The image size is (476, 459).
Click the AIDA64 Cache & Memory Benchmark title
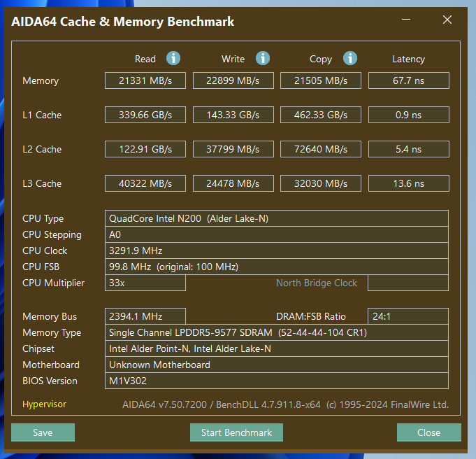tap(122, 22)
